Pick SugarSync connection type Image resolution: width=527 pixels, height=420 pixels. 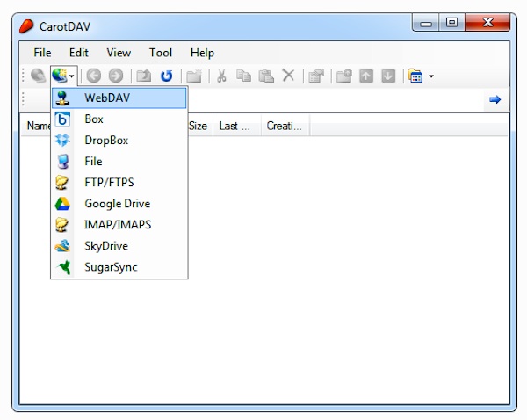tap(119, 267)
